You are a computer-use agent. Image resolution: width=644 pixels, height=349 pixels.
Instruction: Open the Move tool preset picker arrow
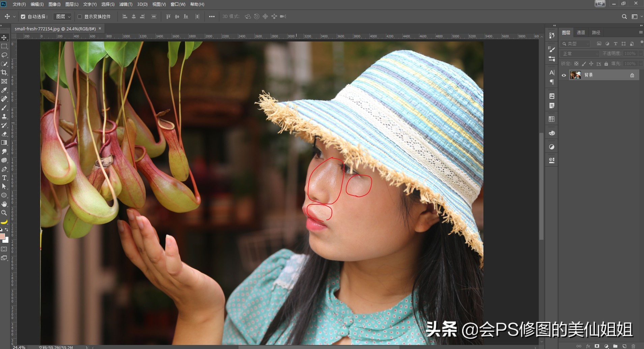[14, 17]
